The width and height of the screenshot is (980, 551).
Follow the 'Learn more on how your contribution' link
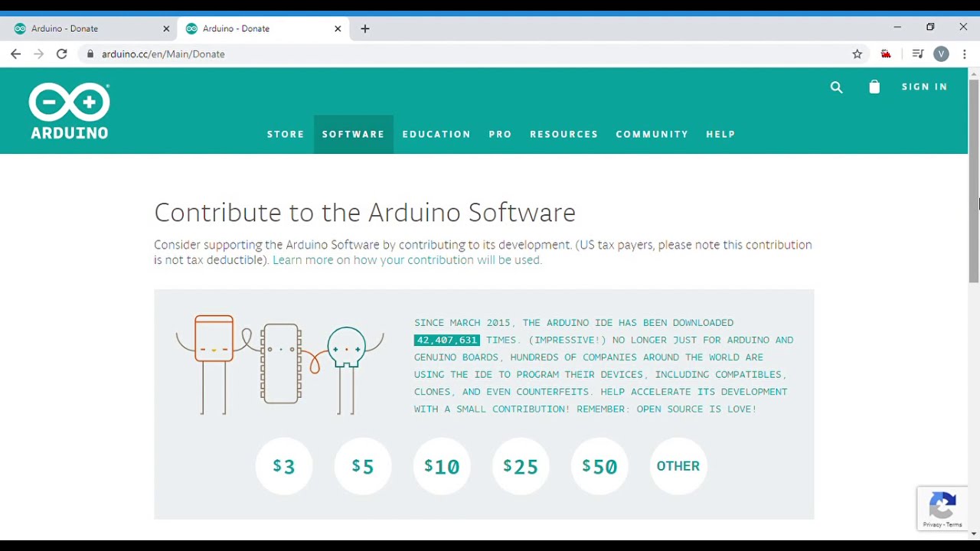(x=407, y=260)
